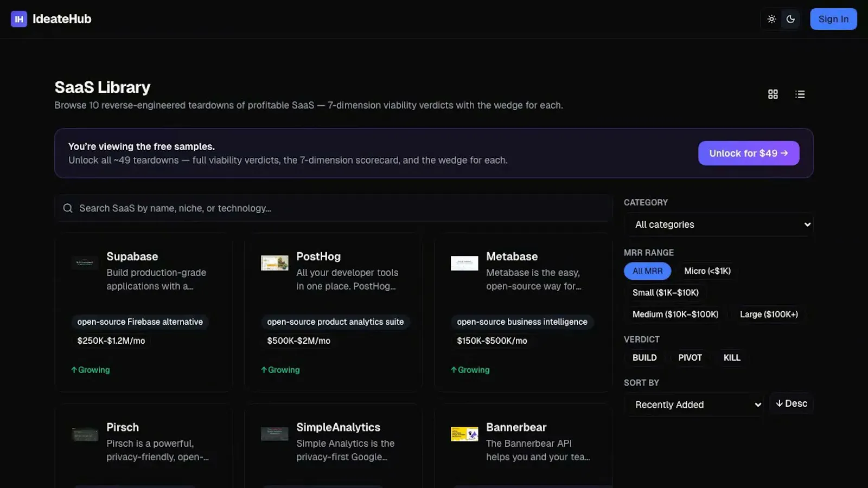
Task: Open the Supabase card title
Action: click(132, 256)
